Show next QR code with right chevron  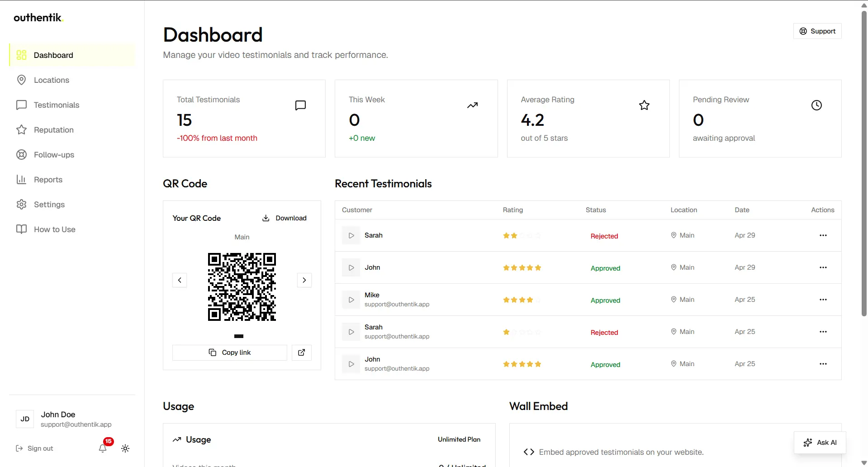(x=304, y=280)
